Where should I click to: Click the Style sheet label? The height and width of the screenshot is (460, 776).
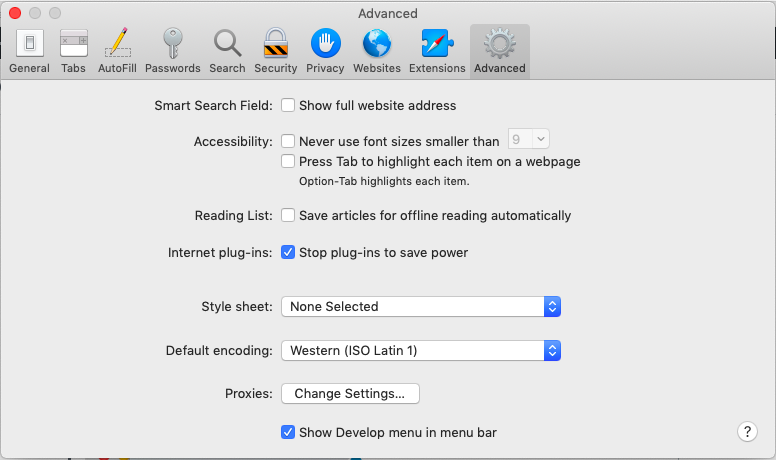237,307
